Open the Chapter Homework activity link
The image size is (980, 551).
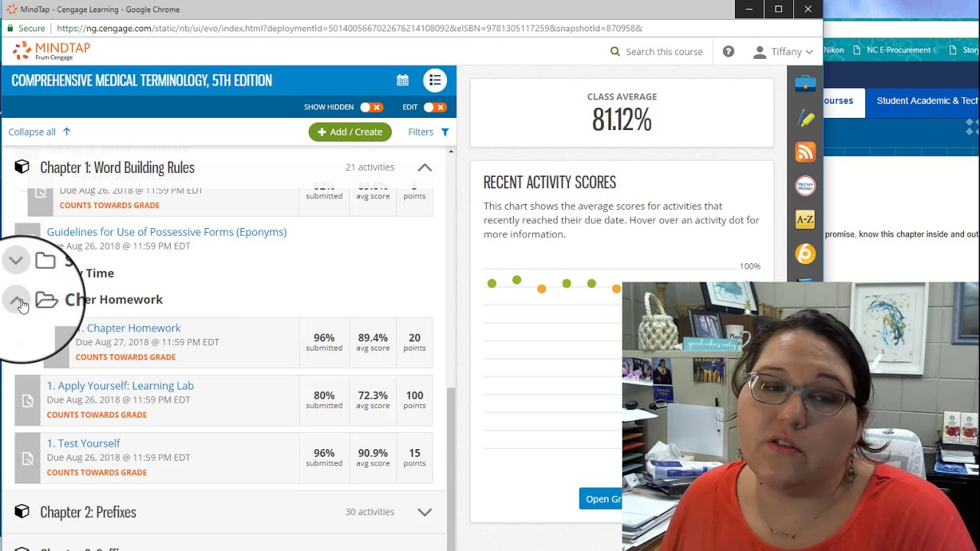tap(133, 328)
